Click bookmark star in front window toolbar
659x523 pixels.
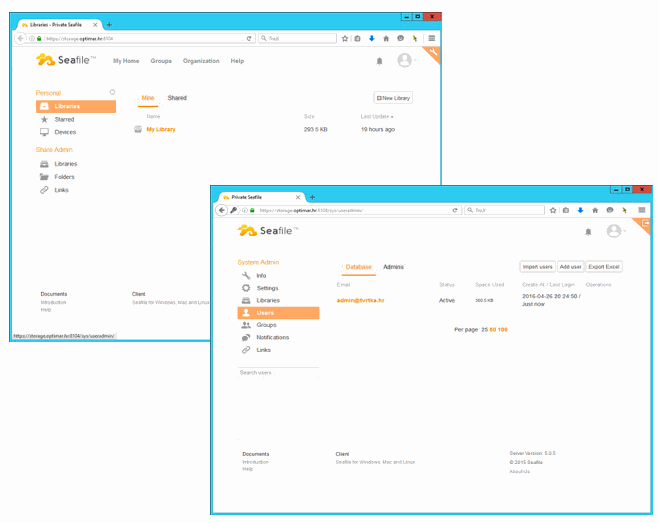pyautogui.click(x=553, y=210)
